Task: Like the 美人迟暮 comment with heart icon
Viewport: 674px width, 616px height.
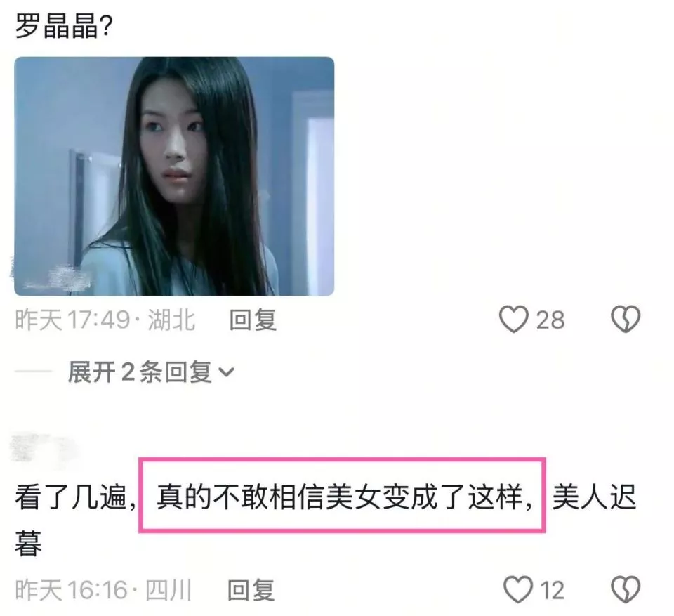Action: [517, 590]
